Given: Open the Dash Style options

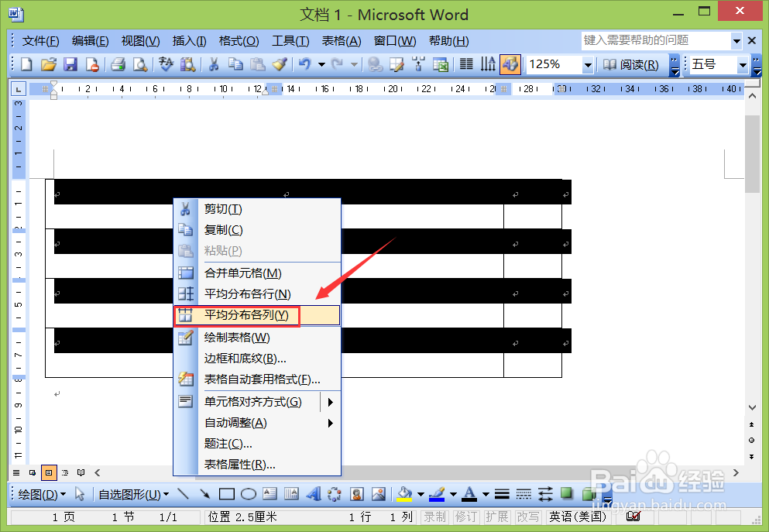Looking at the screenshot, I should (524, 494).
